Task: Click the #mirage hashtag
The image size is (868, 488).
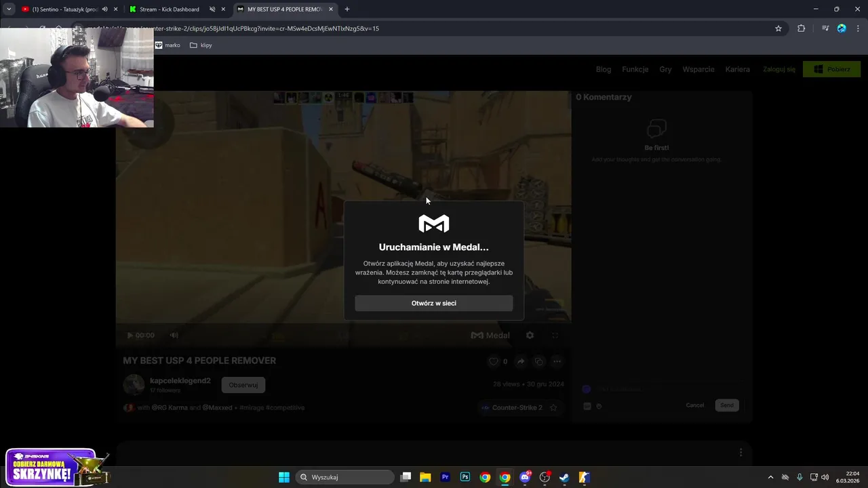Action: pos(251,407)
